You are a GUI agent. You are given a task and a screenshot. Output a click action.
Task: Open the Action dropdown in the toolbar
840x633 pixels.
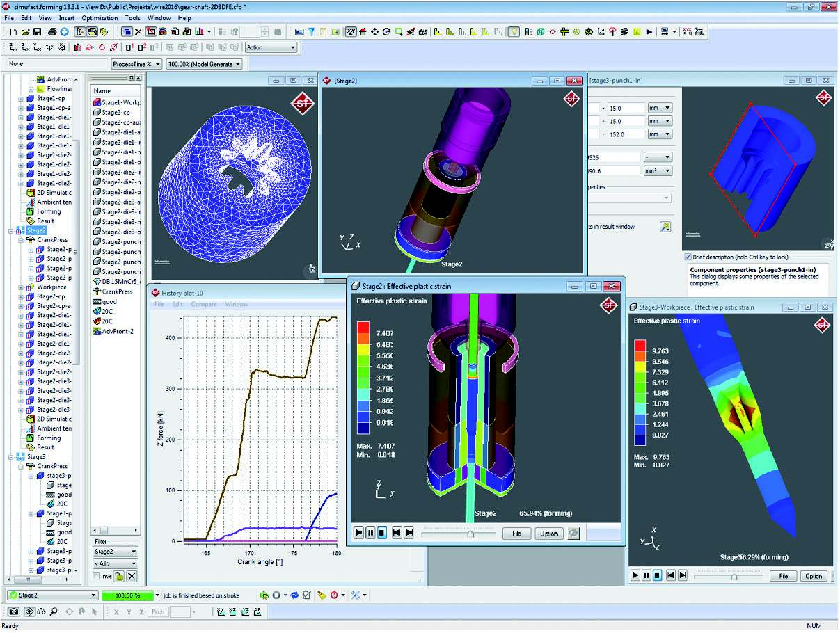pyautogui.click(x=271, y=47)
